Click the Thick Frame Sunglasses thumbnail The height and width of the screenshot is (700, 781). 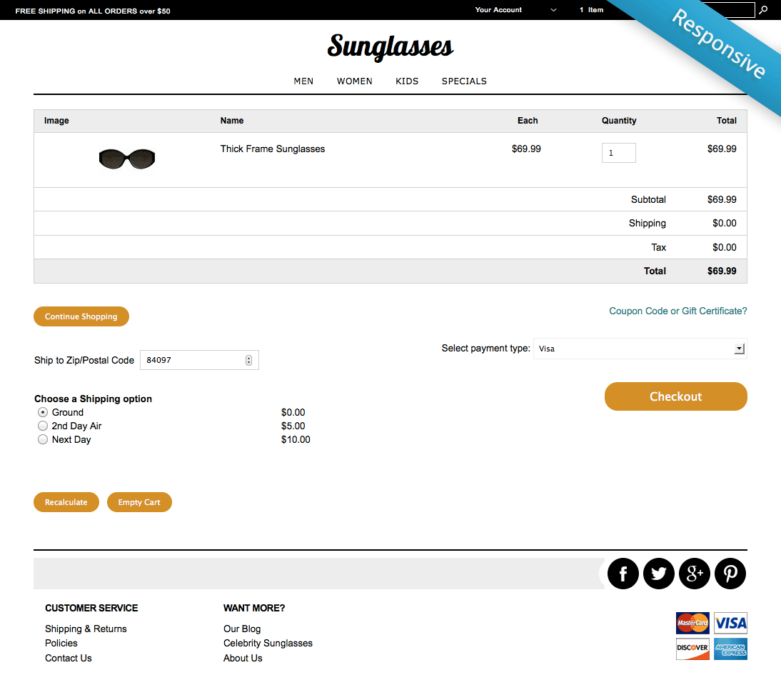pos(127,159)
